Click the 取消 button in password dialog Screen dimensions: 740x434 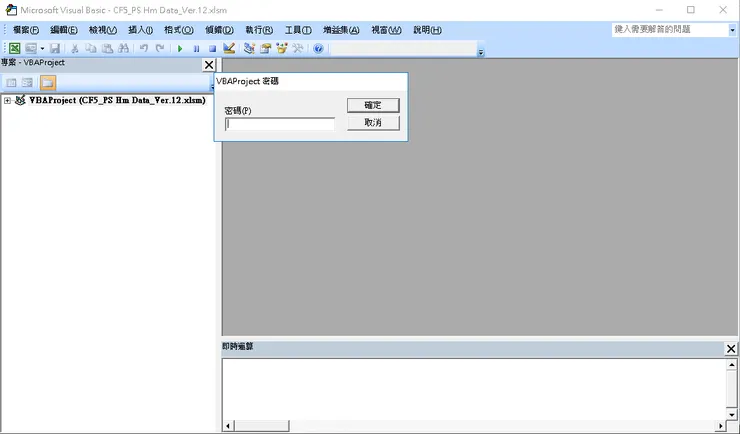click(373, 123)
